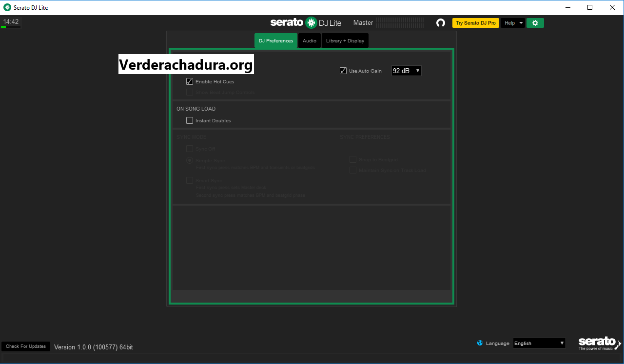Enable the Instant Doubles checkbox

190,120
